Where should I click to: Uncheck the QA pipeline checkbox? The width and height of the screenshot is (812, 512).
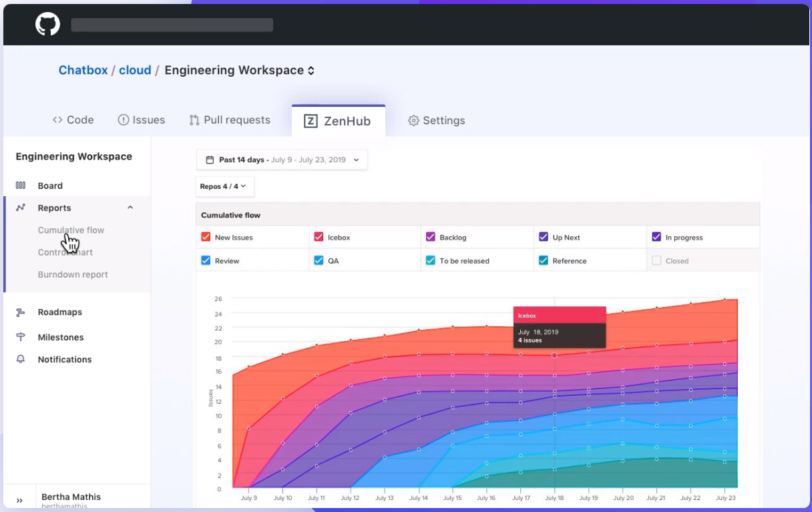click(x=319, y=260)
